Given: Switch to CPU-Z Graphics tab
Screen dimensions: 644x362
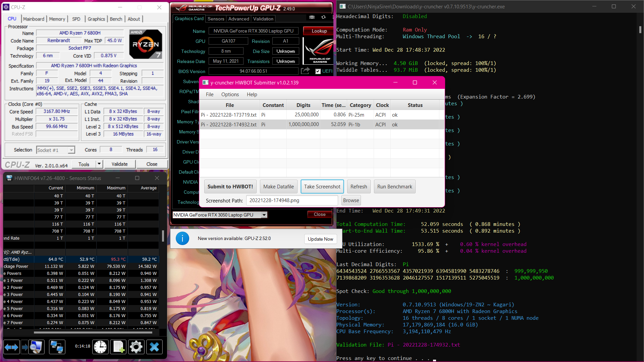Looking at the screenshot, I should coord(96,19).
